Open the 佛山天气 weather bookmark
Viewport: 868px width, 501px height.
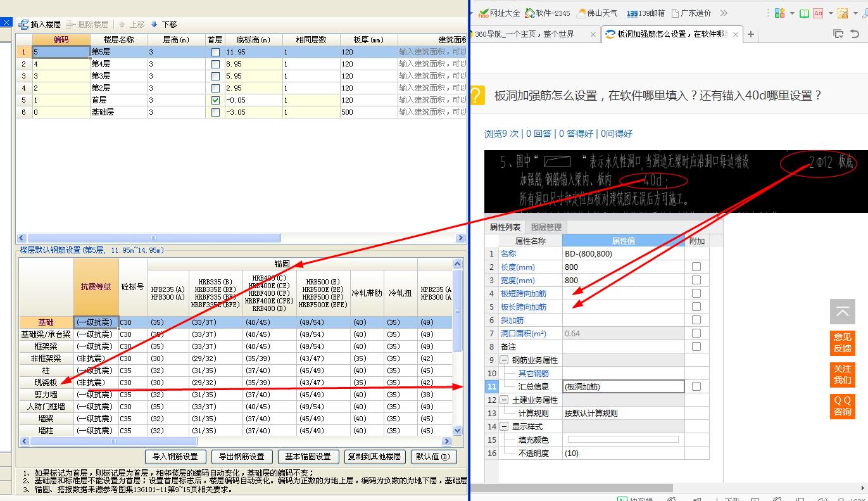click(597, 13)
